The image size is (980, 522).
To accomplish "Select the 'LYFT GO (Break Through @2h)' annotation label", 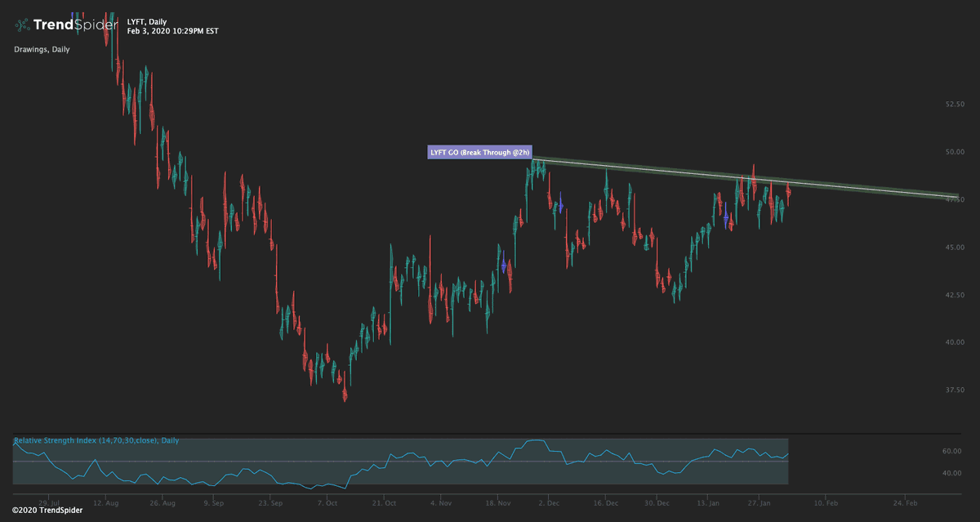I will [x=480, y=152].
